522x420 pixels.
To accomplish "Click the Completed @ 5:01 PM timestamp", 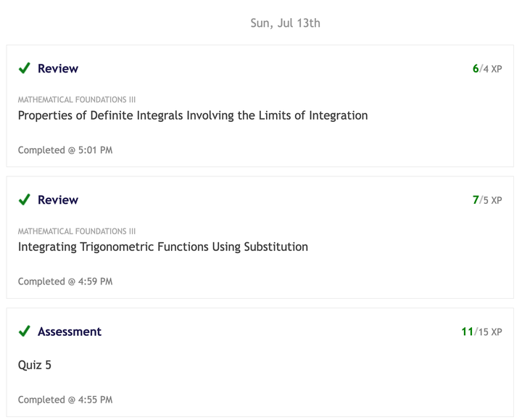I will [x=65, y=150].
